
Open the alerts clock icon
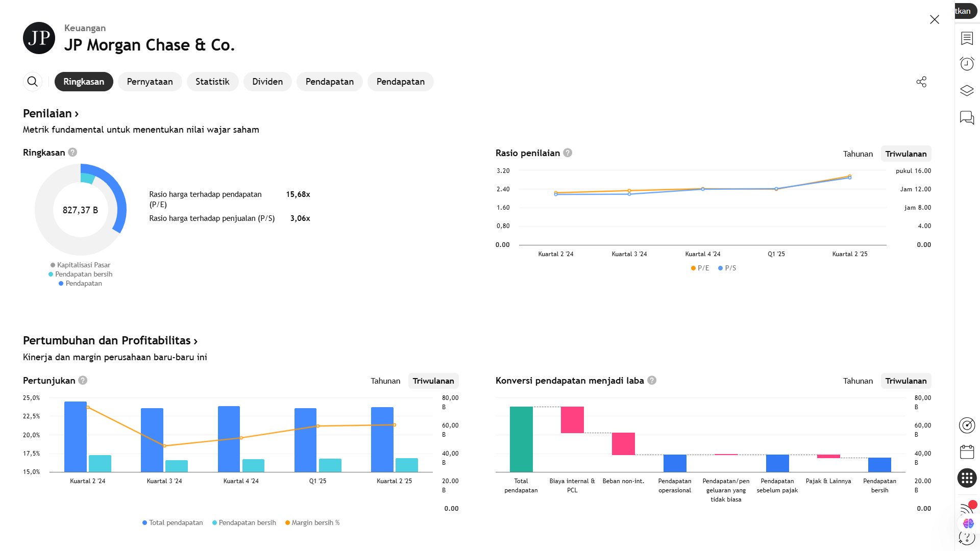click(967, 64)
